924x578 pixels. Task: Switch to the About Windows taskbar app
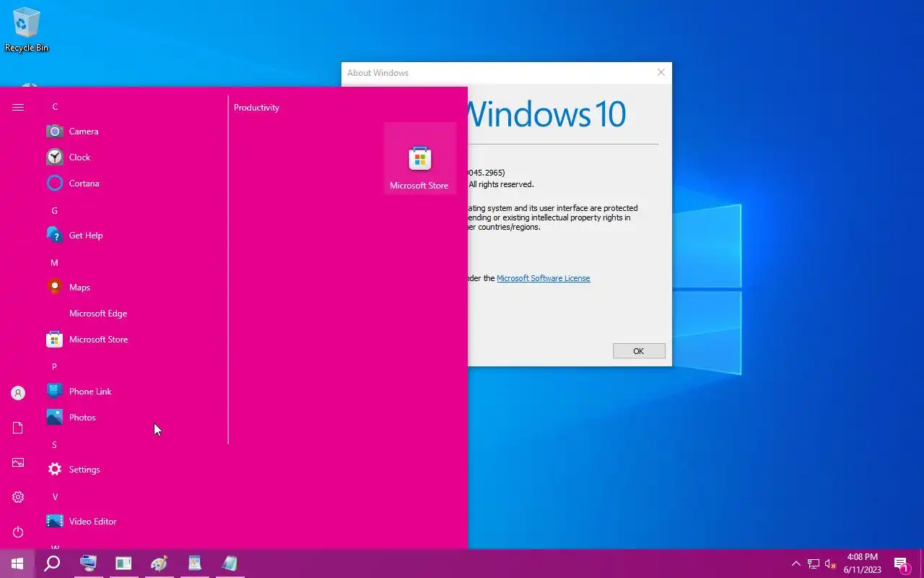(123, 564)
